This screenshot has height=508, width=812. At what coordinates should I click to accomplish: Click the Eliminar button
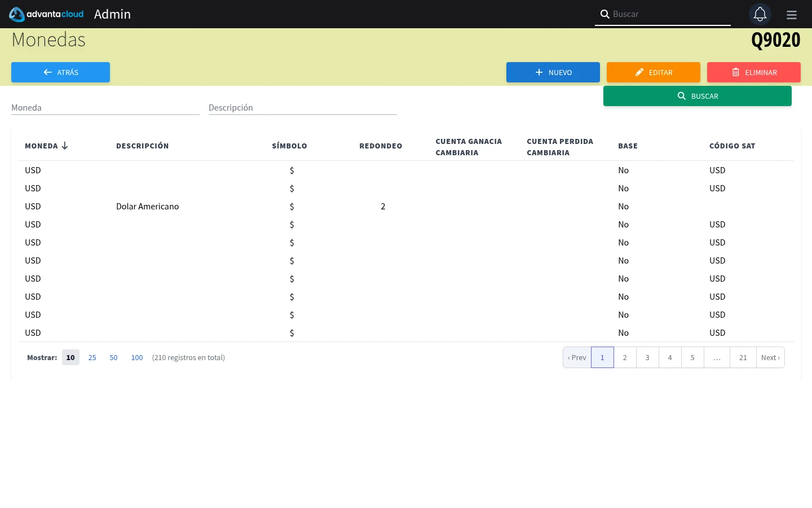click(x=754, y=72)
